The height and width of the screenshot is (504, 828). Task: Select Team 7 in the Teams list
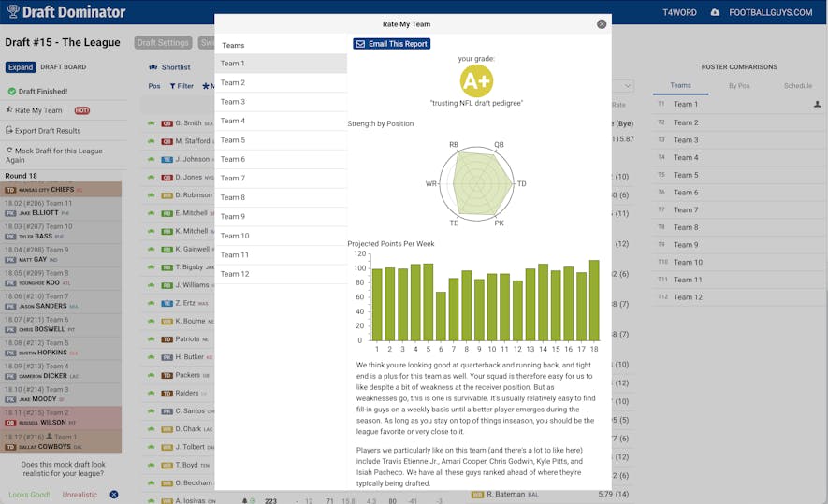(281, 178)
